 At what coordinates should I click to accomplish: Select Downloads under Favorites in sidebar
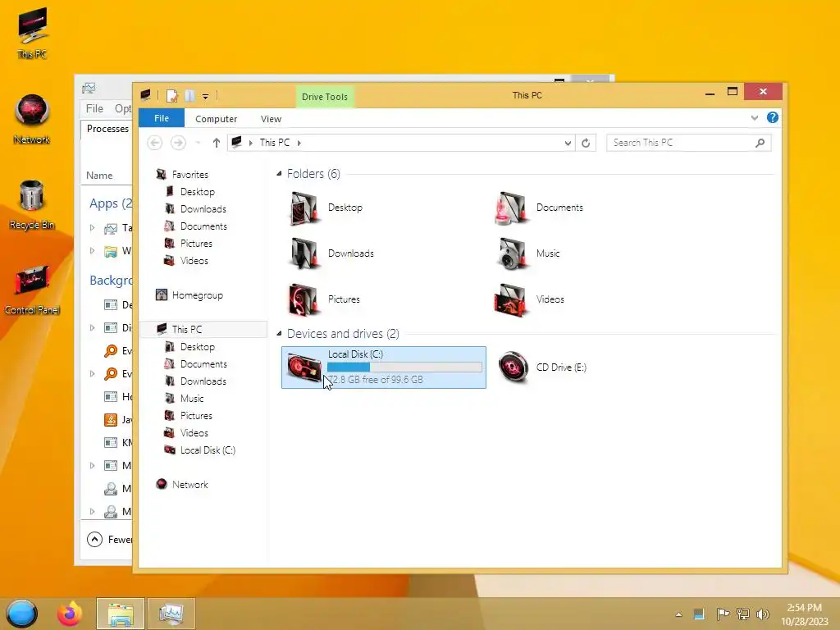coord(195,209)
